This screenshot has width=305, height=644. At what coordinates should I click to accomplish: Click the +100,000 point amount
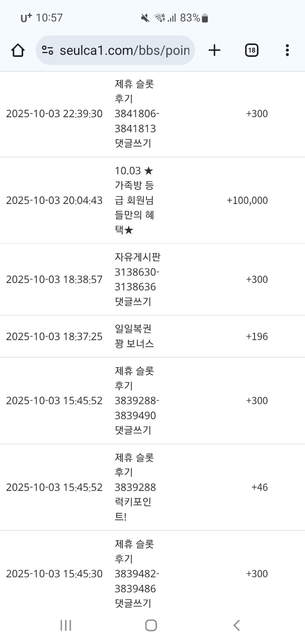[247, 200]
